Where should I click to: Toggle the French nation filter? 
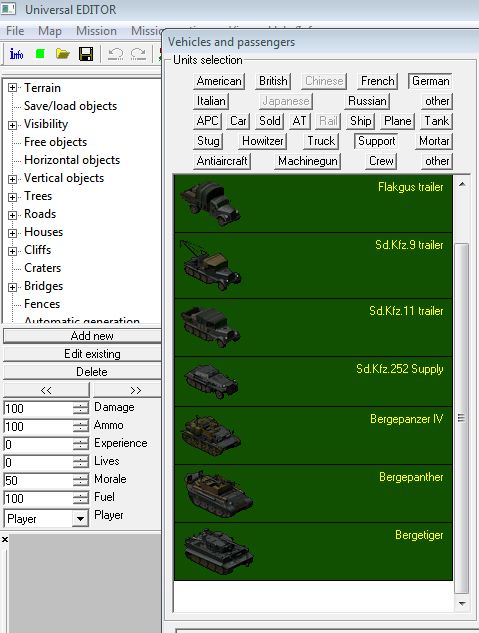[x=378, y=81]
